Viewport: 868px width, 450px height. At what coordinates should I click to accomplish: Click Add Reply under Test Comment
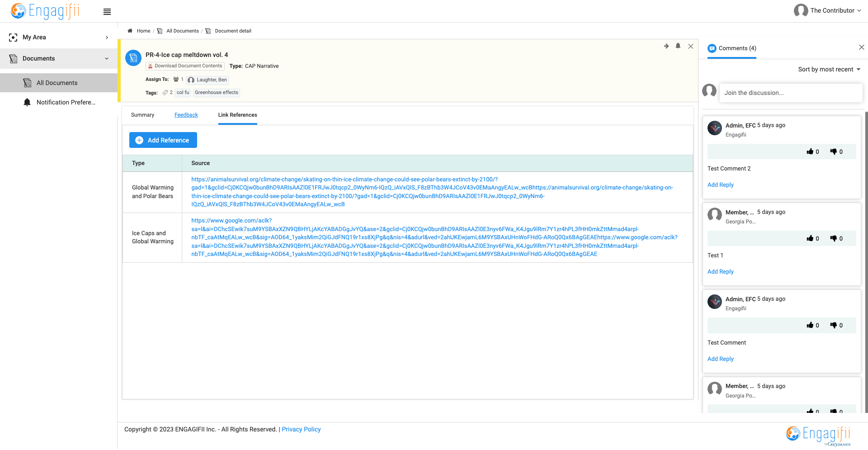point(720,359)
